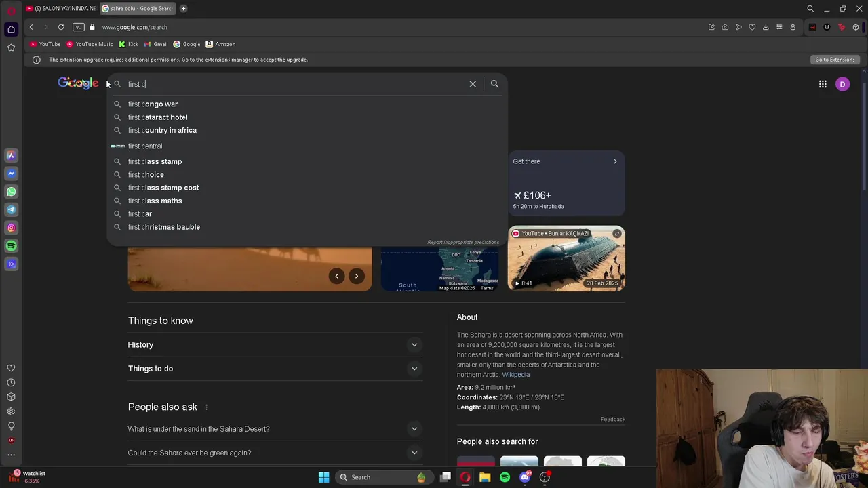Select the sahra colu Google Search tab
This screenshot has height=488, width=868.
tap(138, 9)
